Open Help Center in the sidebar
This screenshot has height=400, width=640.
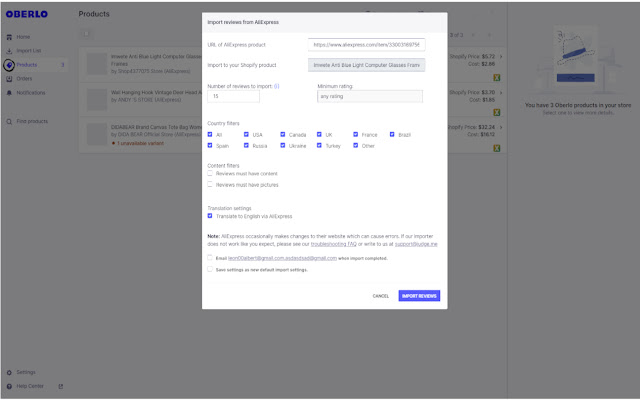[30, 387]
